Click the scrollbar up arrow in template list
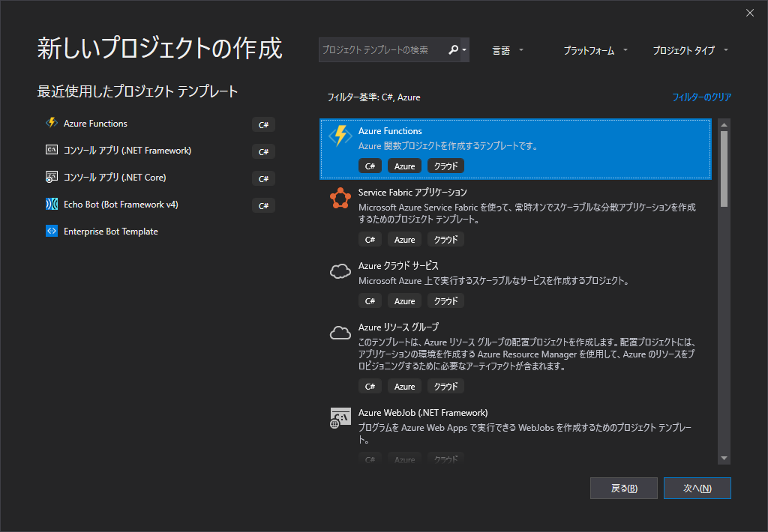Screen dimensions: 768x532 (x=724, y=125)
